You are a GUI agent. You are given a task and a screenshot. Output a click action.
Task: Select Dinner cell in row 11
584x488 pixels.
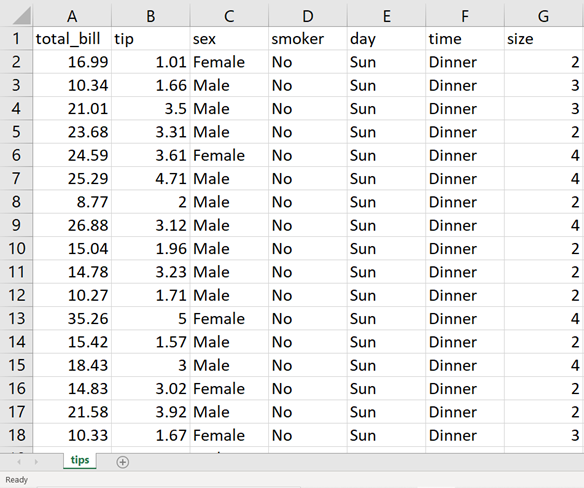465,272
